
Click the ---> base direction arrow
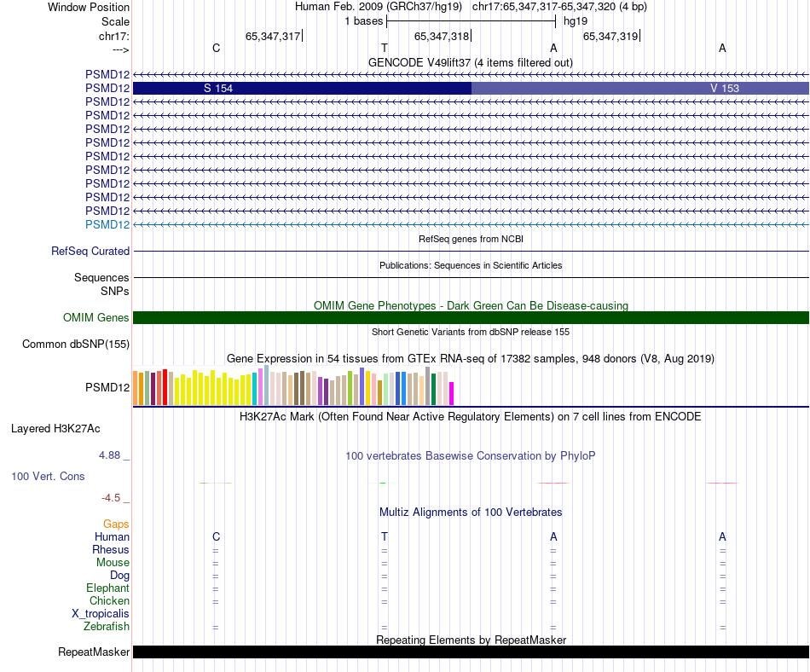[x=120, y=49]
